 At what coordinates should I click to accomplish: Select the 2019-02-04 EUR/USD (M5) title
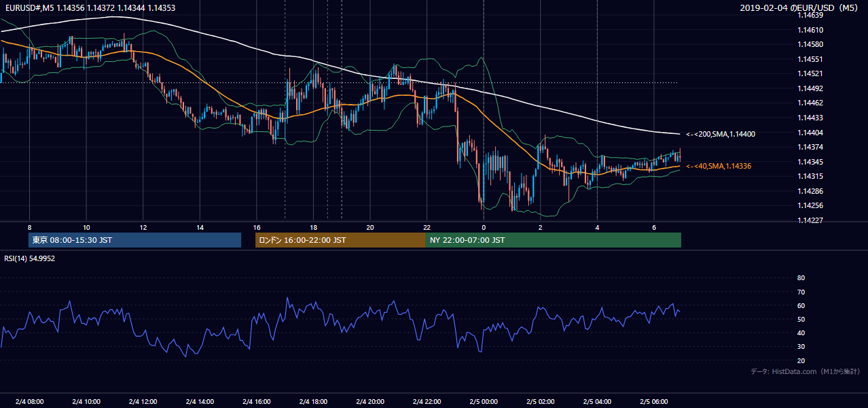tap(799, 7)
